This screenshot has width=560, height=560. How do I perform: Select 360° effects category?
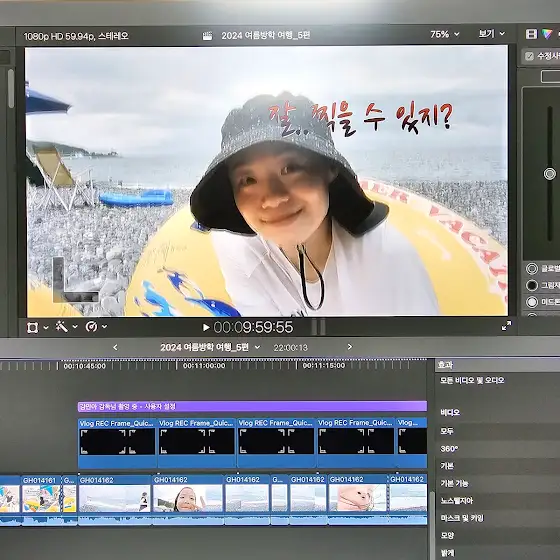(449, 449)
